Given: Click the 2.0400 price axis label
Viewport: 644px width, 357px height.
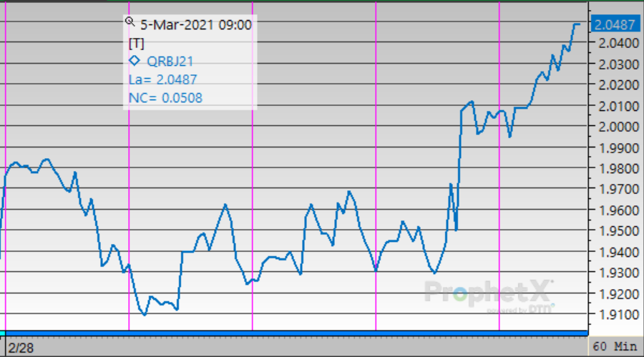Looking at the screenshot, I should (614, 44).
